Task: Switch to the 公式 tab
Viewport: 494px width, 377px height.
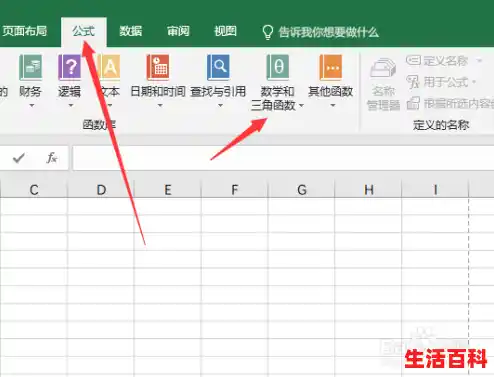Action: pos(84,31)
